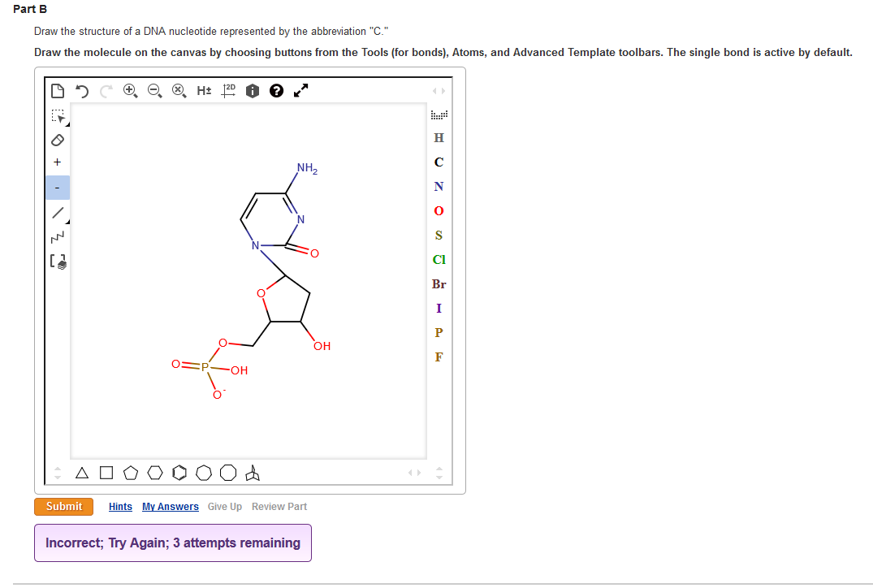This screenshot has width=873, height=588.
Task: Choose the Nitrogen atom button
Action: (x=439, y=186)
